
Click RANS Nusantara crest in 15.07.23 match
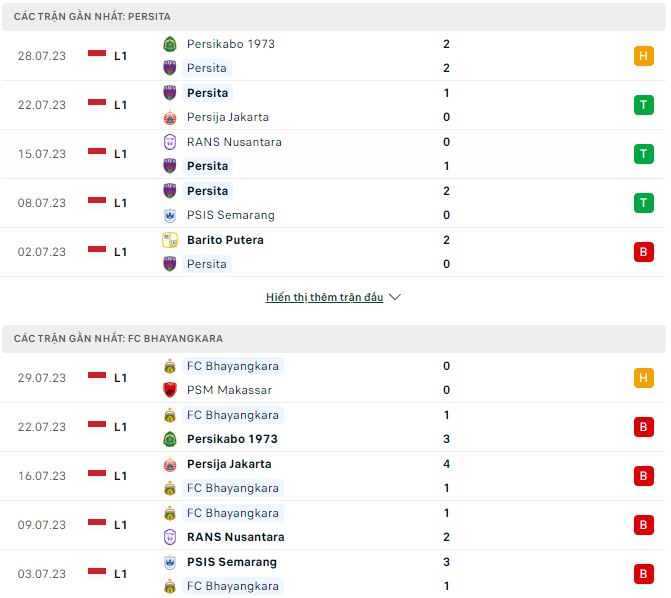pyautogui.click(x=170, y=142)
